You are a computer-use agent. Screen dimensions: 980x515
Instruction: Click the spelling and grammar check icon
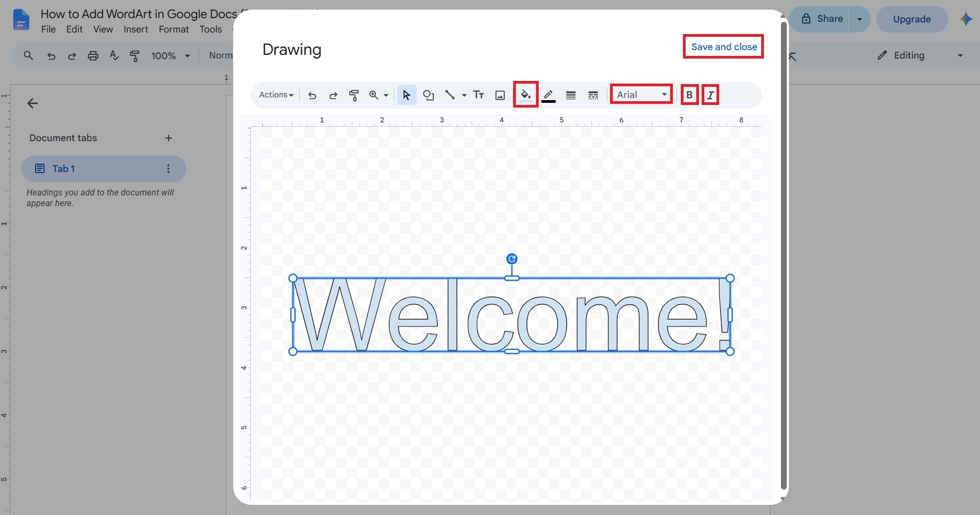(114, 55)
